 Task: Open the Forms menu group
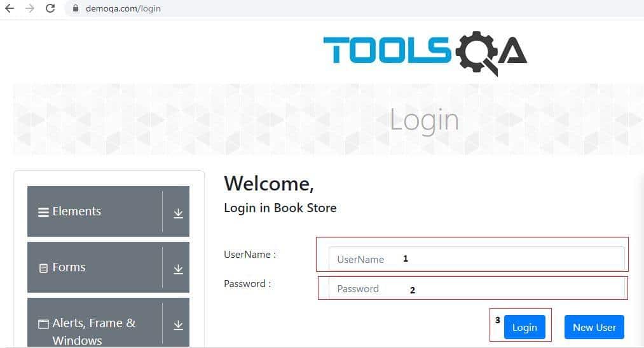point(109,267)
